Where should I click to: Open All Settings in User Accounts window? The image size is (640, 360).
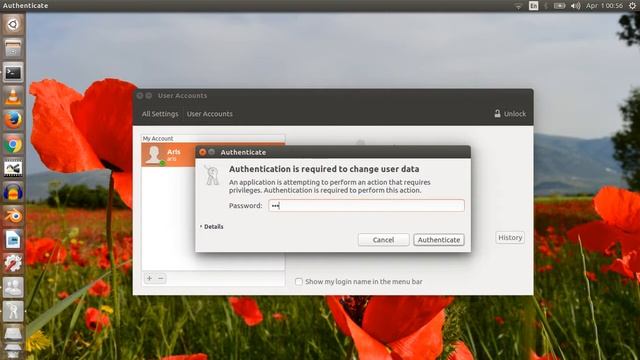(x=160, y=114)
